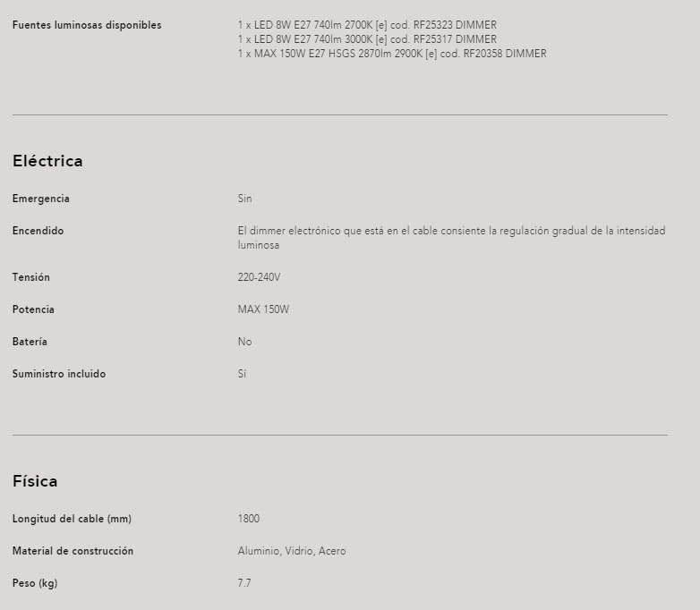Click the dimmer electrónico description text
Screen dimensions: 700x610
[x=451, y=238]
